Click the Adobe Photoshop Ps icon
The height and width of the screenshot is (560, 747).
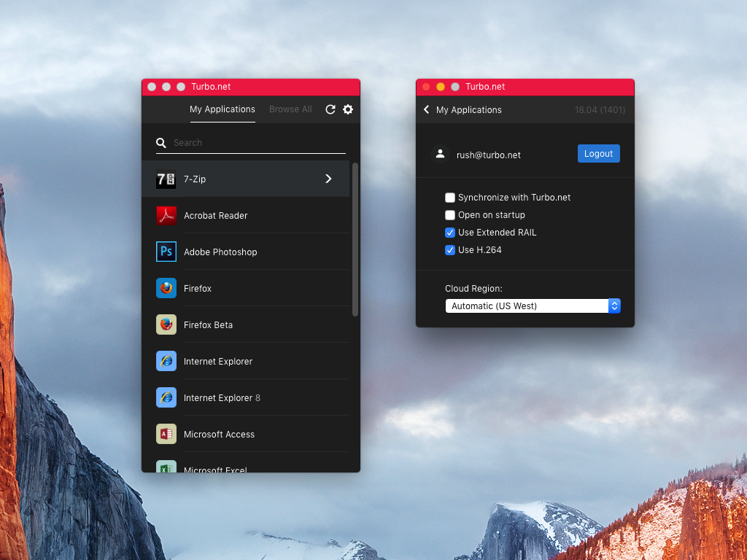[166, 252]
